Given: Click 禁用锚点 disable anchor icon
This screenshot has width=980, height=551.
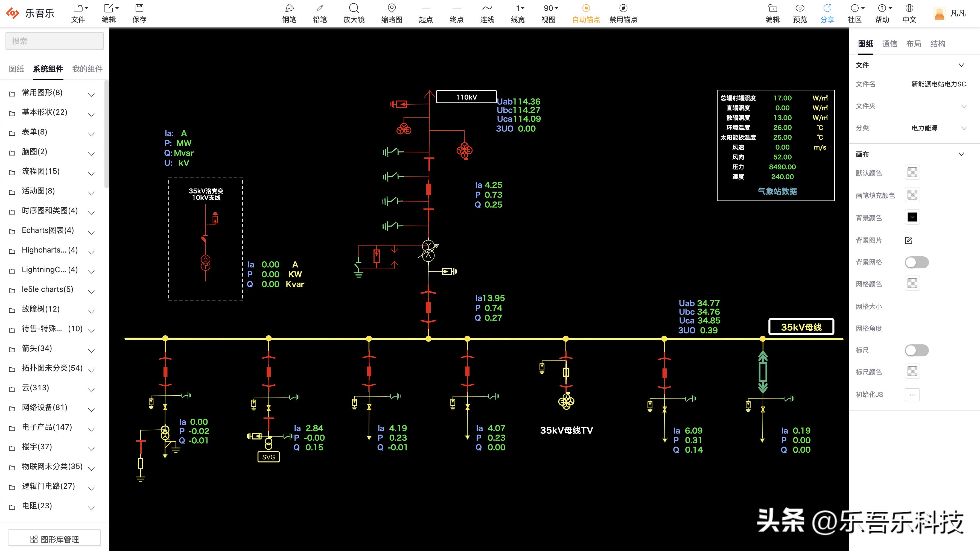Looking at the screenshot, I should (623, 8).
